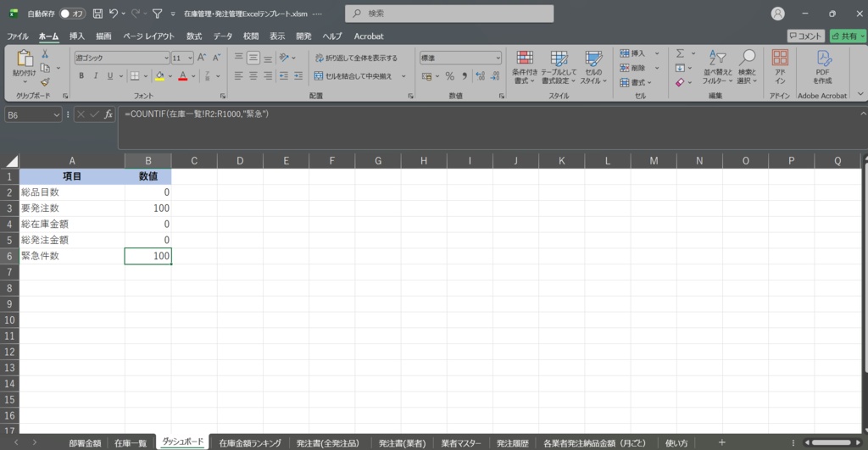The width and height of the screenshot is (868, 450).
Task: Open the ファイル menu
Action: point(18,36)
